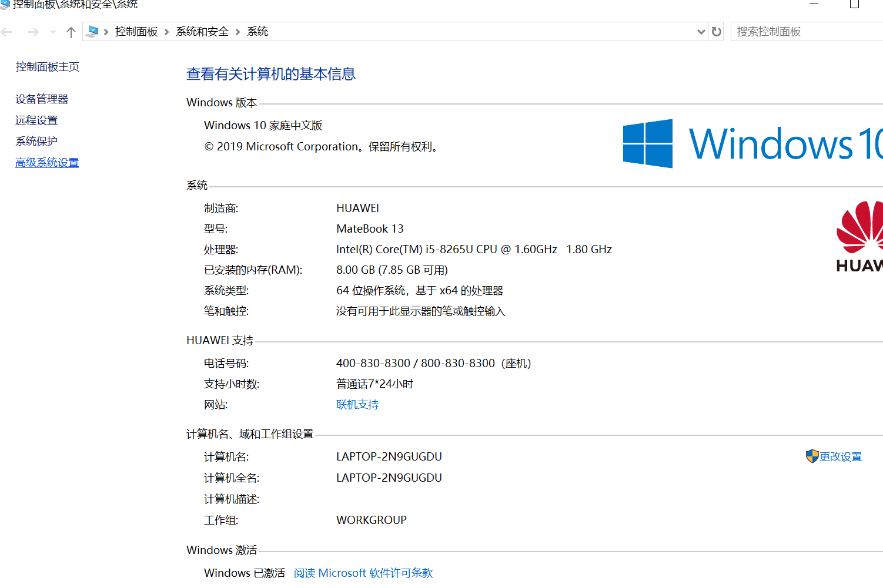The image size is (883, 588).
Task: Open 设备管理器 from sidebar
Action: [42, 99]
